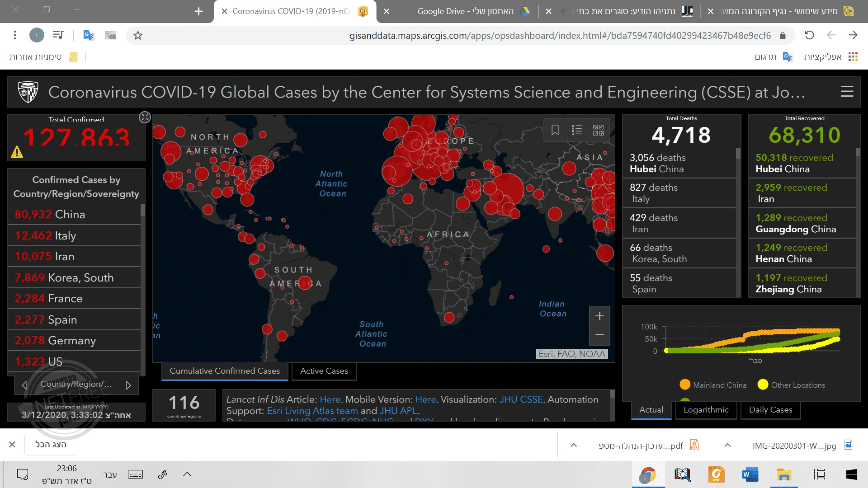The width and height of the screenshot is (868, 488).
Task: Open the dashboard hamburger menu
Action: (x=847, y=92)
